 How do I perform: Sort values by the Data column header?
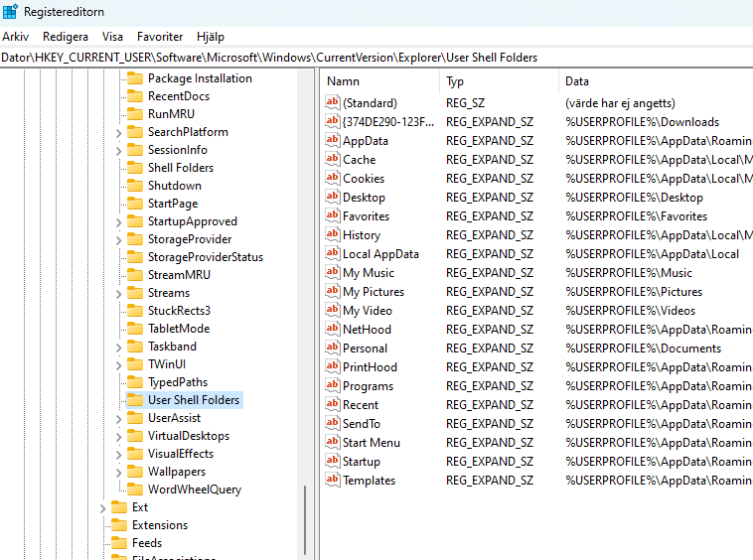(x=656, y=81)
